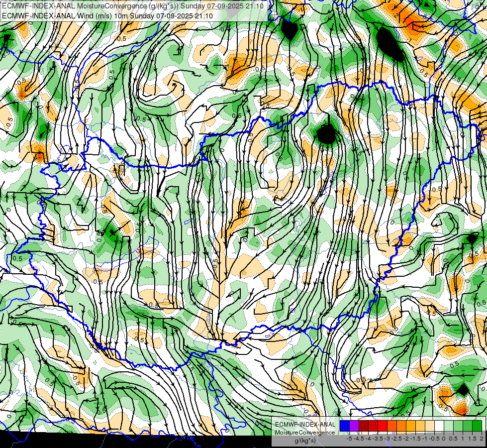Image resolution: width=487 pixels, height=448 pixels.
Task: Click the -3.5 tick label on the colorbar
Action: 378,439
